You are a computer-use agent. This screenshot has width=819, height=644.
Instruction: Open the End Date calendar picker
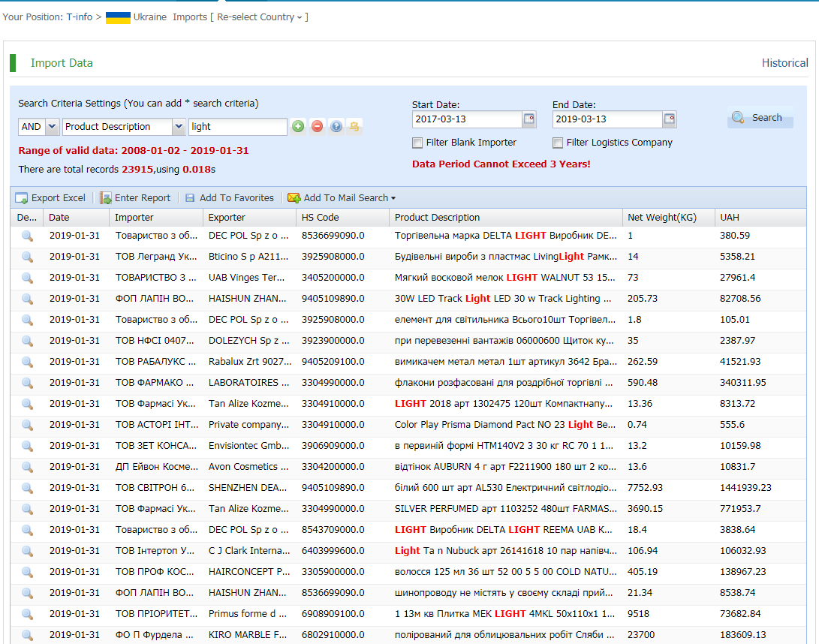[670, 119]
